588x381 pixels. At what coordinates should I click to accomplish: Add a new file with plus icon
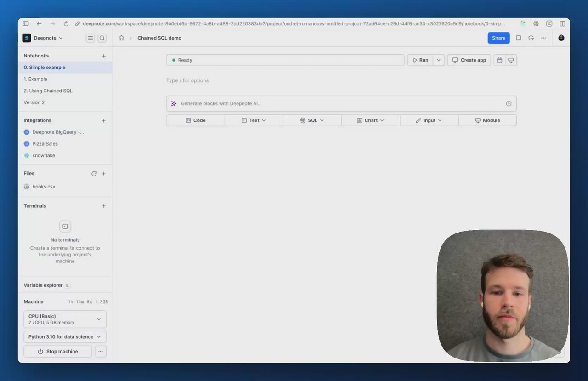point(103,174)
